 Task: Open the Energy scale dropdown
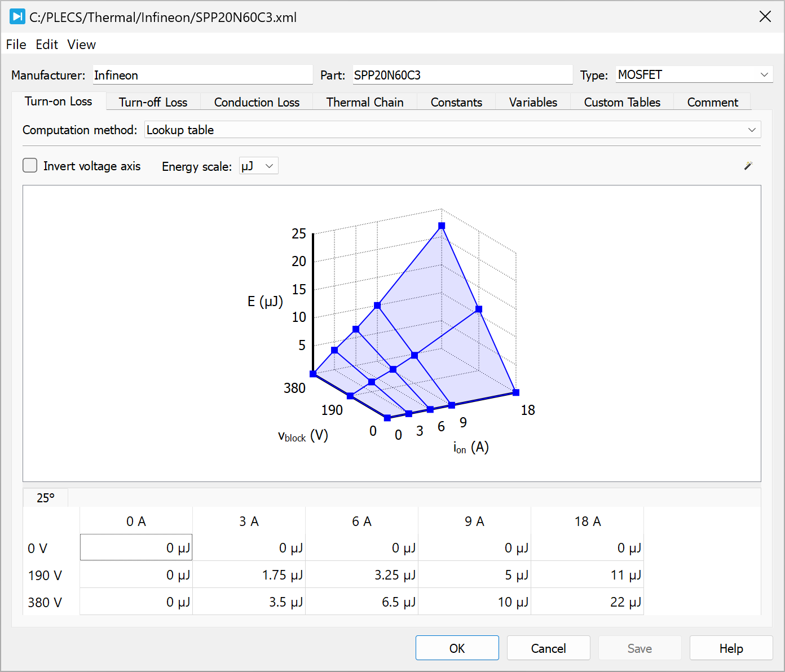pos(259,166)
